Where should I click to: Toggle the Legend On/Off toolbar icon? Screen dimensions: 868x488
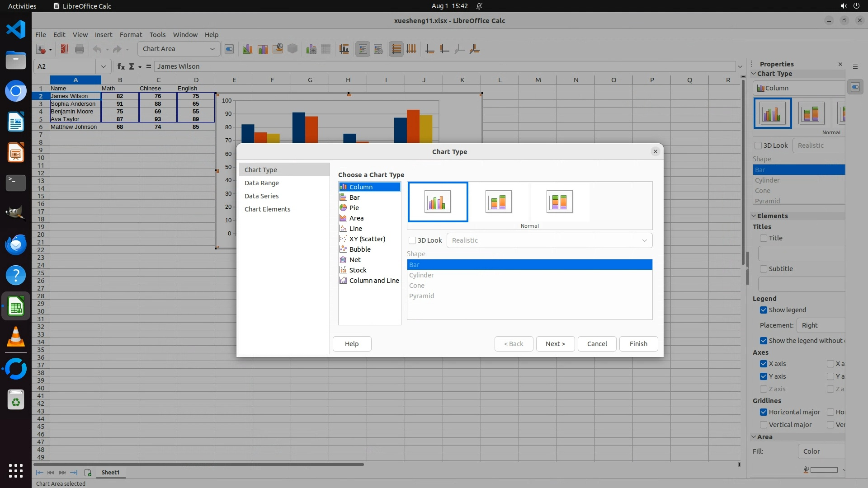(x=363, y=49)
